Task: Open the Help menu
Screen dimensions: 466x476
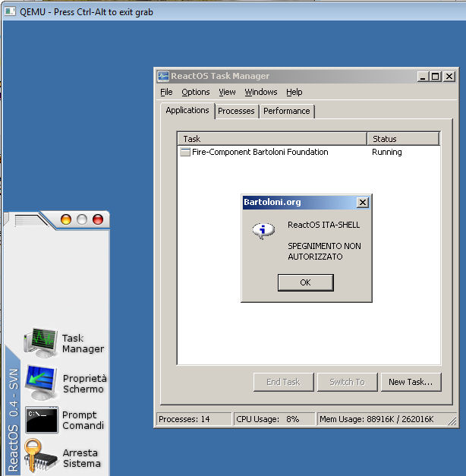Action: pos(294,92)
